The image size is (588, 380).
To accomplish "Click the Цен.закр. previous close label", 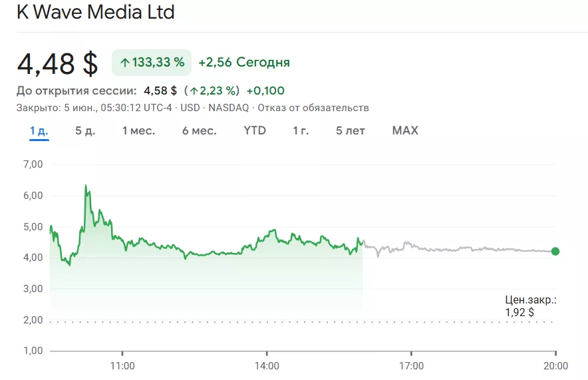I will [x=530, y=300].
